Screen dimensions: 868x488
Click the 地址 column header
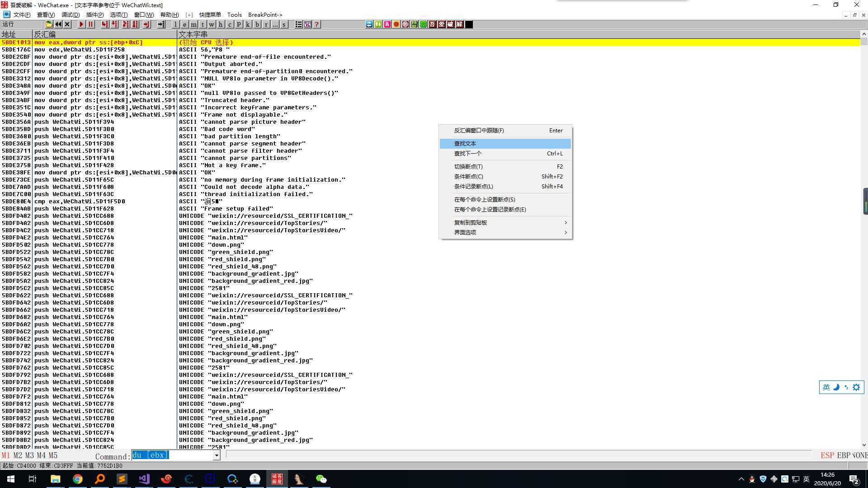(x=16, y=34)
